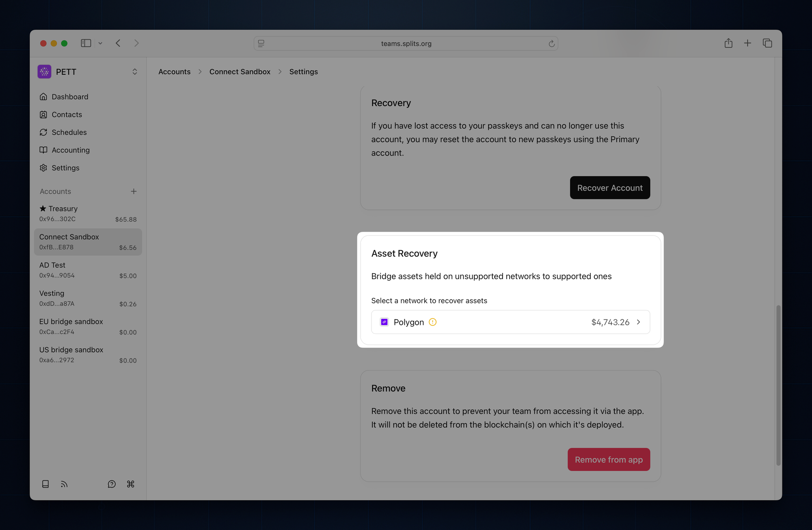Go to Dashboard in sidebar
Viewport: 812px width, 530px height.
click(69, 97)
